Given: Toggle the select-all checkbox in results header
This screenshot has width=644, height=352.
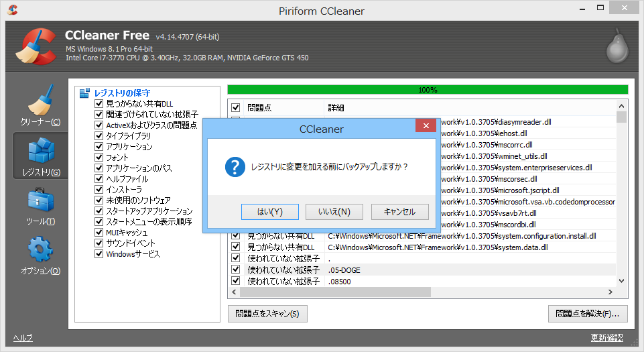Looking at the screenshot, I should 235,108.
